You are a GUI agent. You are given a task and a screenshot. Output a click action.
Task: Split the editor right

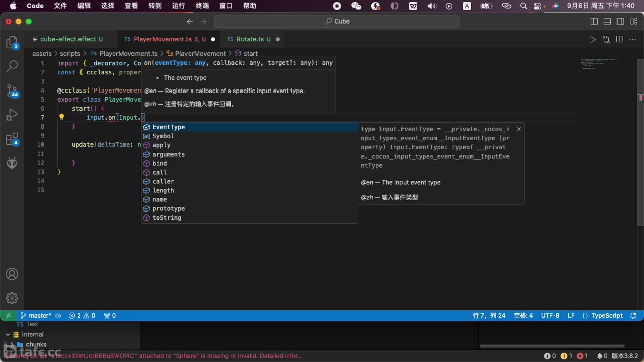click(620, 39)
